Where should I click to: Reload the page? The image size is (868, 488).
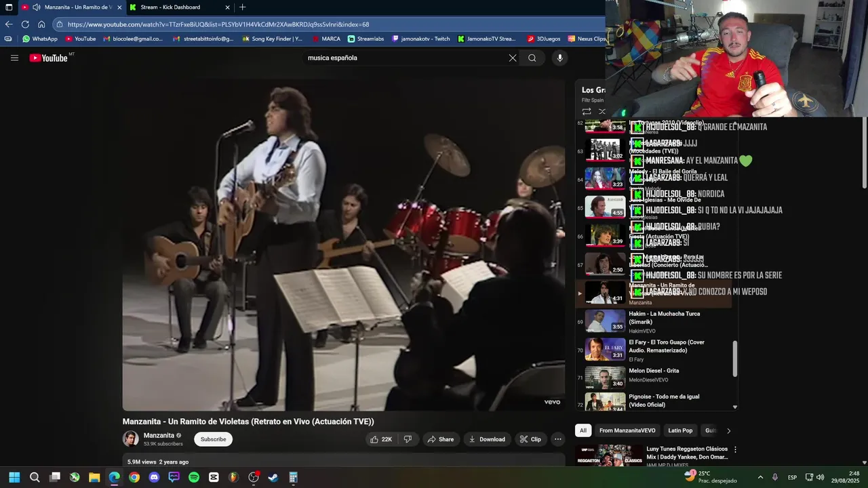tap(25, 24)
